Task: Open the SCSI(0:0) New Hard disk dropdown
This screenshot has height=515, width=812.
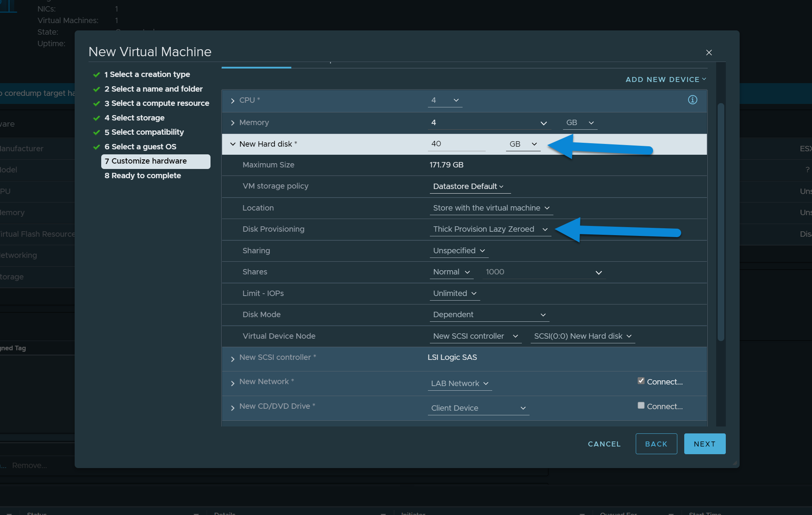Action: coord(583,336)
